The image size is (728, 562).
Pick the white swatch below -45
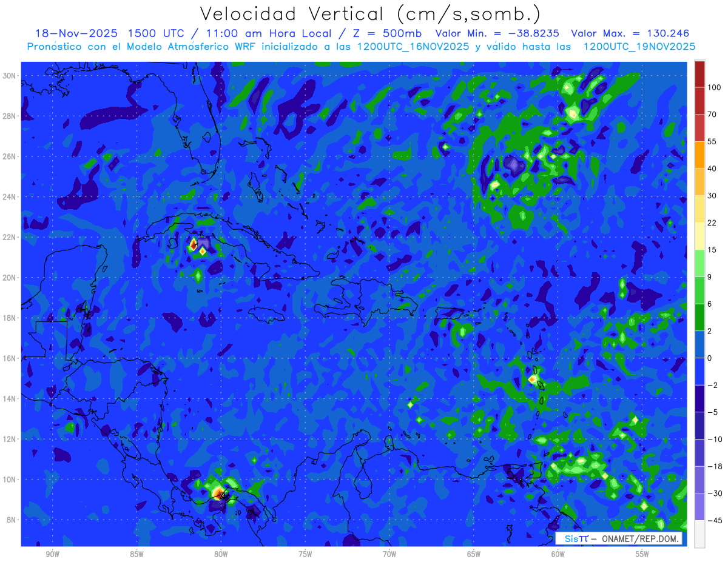(699, 534)
